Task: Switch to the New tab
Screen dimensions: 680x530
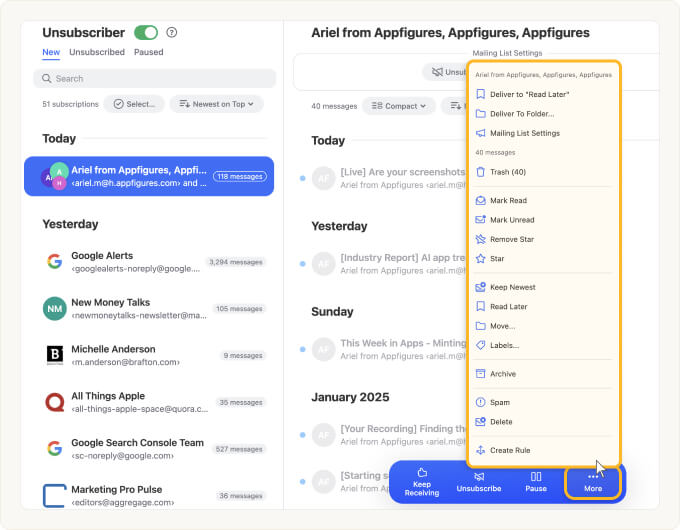Action: pyautogui.click(x=51, y=52)
